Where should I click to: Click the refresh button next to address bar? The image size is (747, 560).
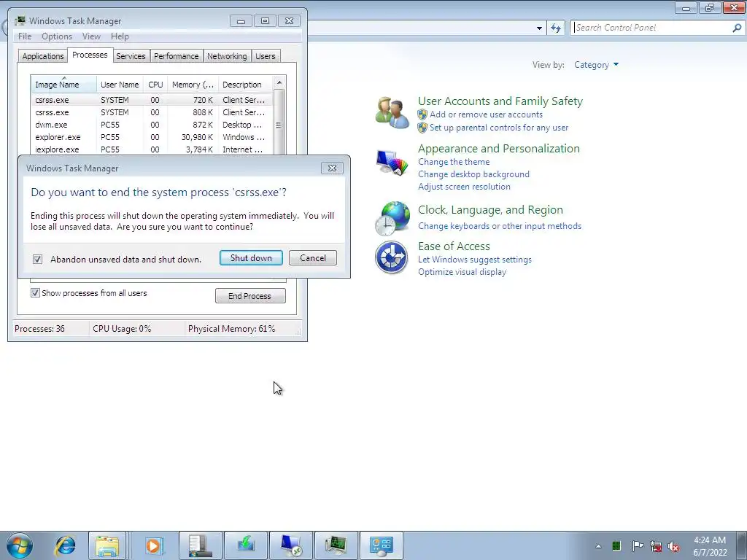click(x=555, y=28)
